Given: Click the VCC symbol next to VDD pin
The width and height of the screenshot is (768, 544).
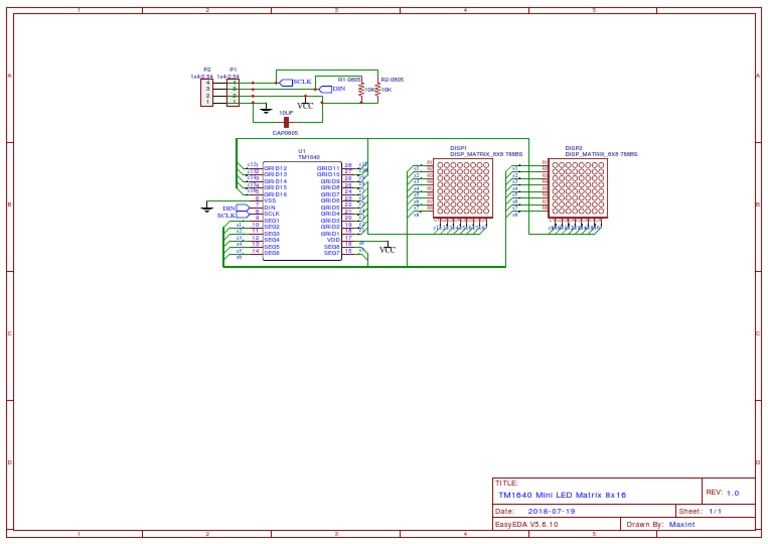Looking at the screenshot, I should pos(387,248).
